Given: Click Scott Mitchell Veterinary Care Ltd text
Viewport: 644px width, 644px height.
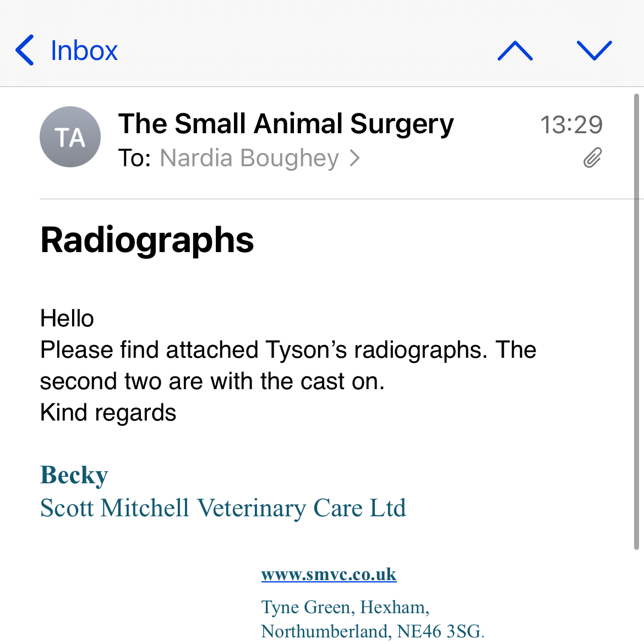Looking at the screenshot, I should point(223,508).
